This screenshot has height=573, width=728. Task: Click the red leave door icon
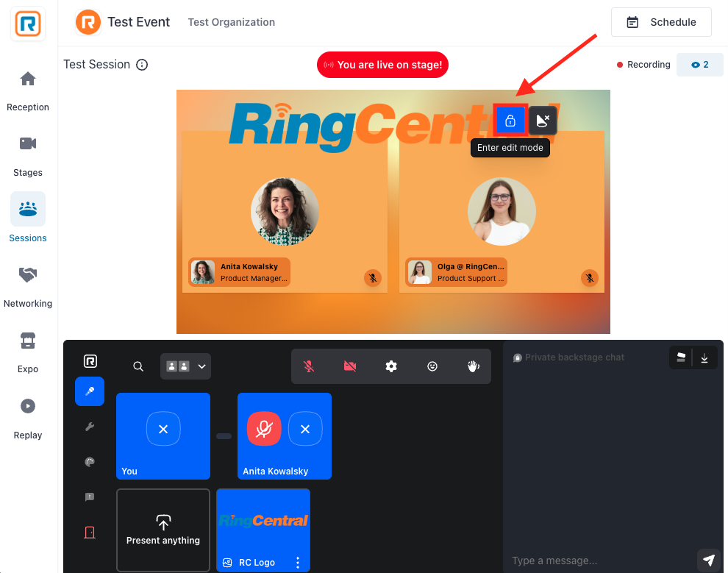(90, 532)
